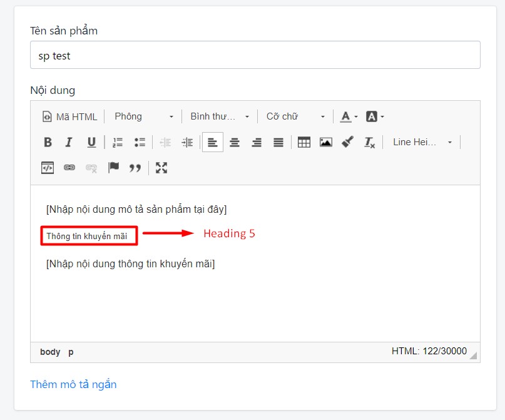This screenshot has height=420, width=505.
Task: Open the text color picker
Action: (x=345, y=116)
